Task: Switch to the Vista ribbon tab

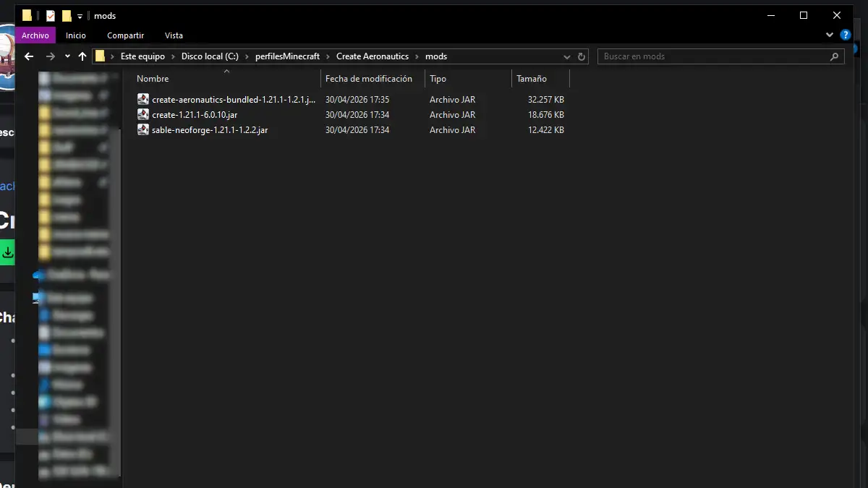Action: pyautogui.click(x=174, y=35)
